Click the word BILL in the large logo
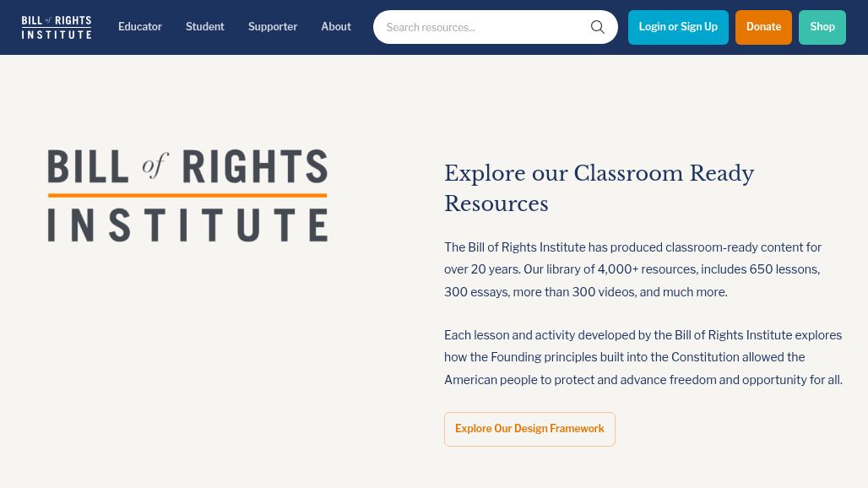The image size is (868, 488). click(x=88, y=166)
